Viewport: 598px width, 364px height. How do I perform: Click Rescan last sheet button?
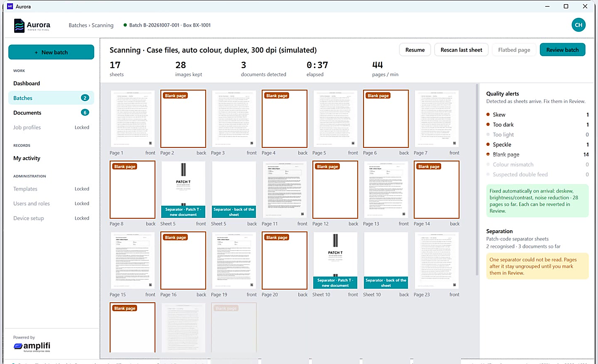click(x=461, y=50)
